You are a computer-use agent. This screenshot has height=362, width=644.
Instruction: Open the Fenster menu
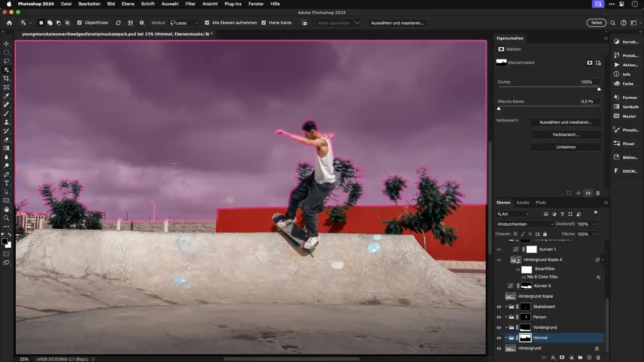coord(256,4)
